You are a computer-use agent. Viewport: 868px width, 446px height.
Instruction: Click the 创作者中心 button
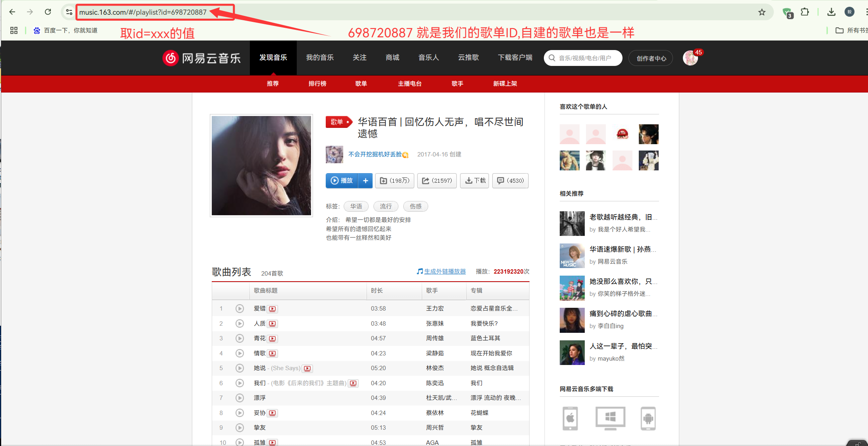click(651, 58)
